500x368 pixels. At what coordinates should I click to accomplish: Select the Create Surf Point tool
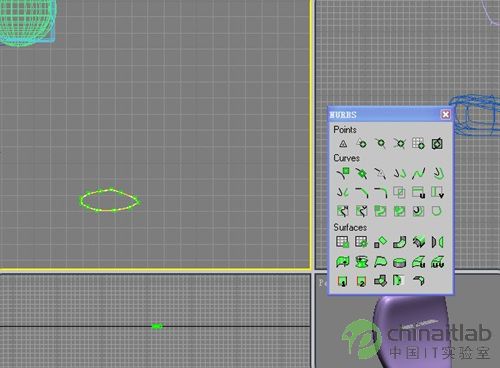pos(418,144)
